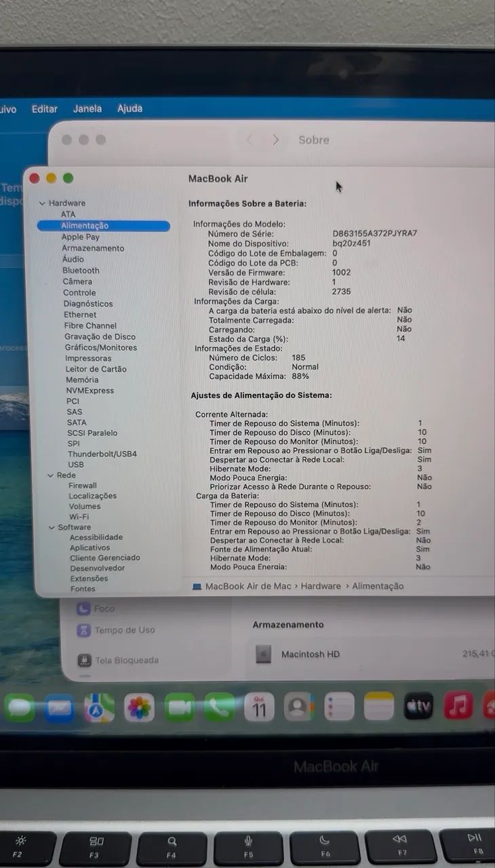Click the Capacidade Máxima value 88%

[300, 376]
